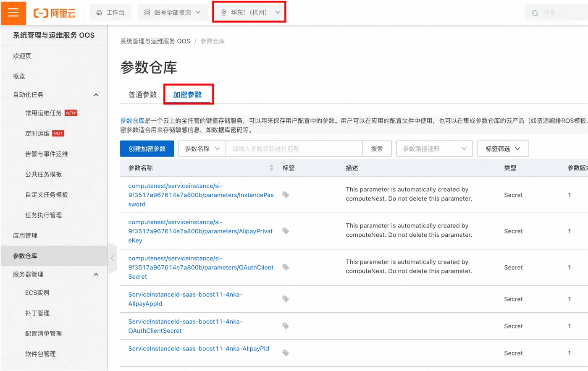Click 创建加密参数 button
The height and width of the screenshot is (371, 588).
[x=147, y=149]
